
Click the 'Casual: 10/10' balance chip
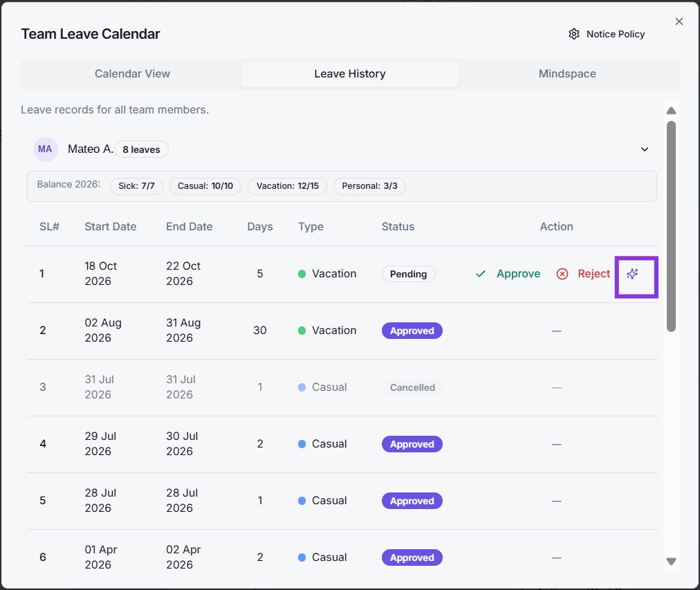point(205,186)
